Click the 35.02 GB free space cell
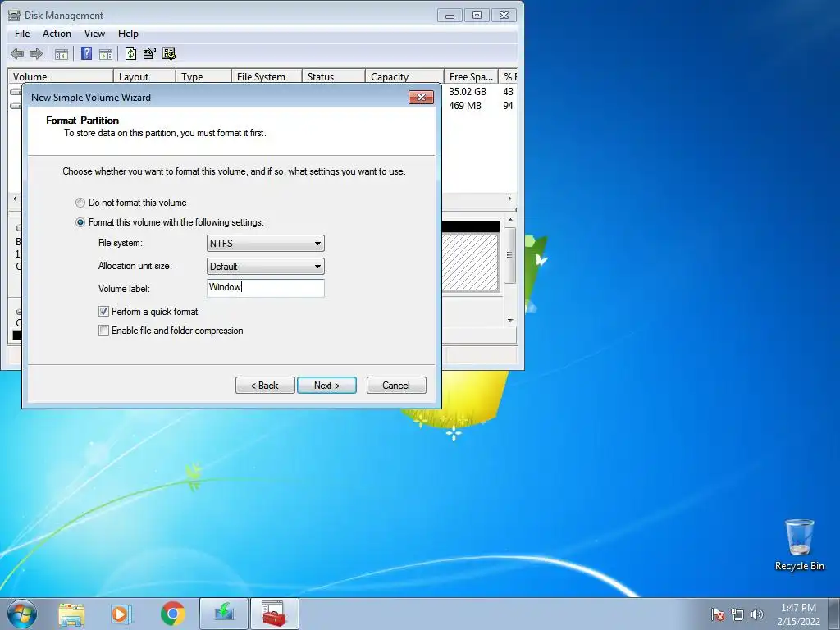The width and height of the screenshot is (840, 630). point(468,92)
